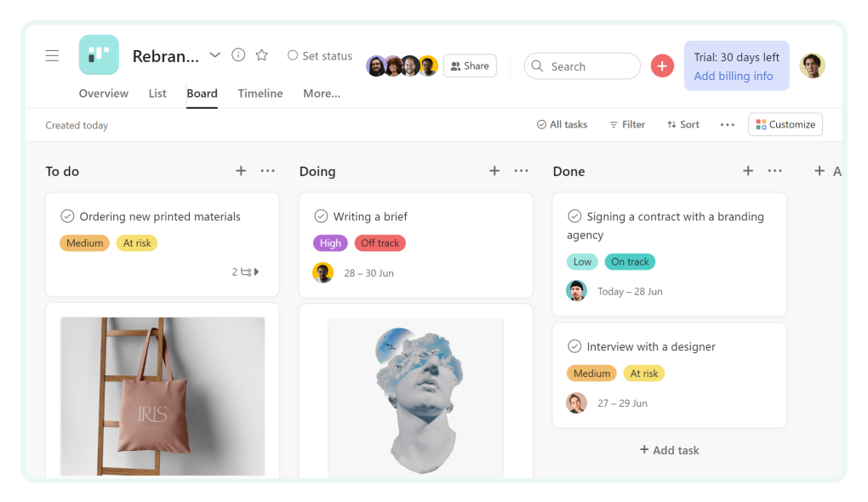Star the Rebran... project as favorite
This screenshot has width=868, height=502.
coord(262,54)
